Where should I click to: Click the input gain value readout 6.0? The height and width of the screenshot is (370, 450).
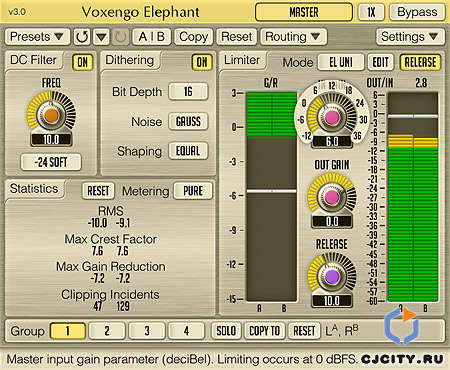[332, 142]
